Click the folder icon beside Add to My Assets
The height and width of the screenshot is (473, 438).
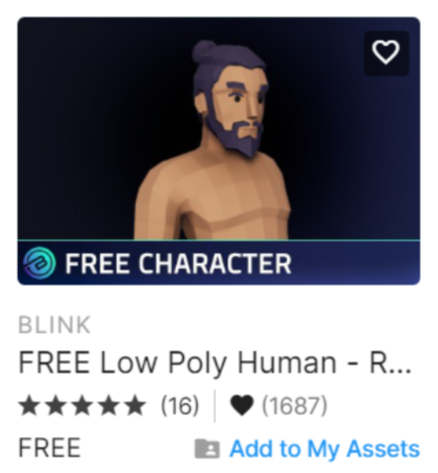tap(207, 448)
